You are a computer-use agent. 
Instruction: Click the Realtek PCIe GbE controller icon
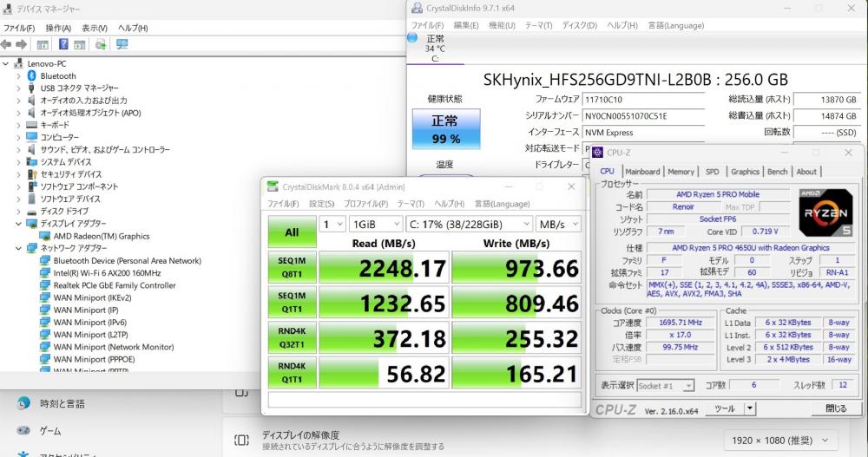(x=45, y=285)
